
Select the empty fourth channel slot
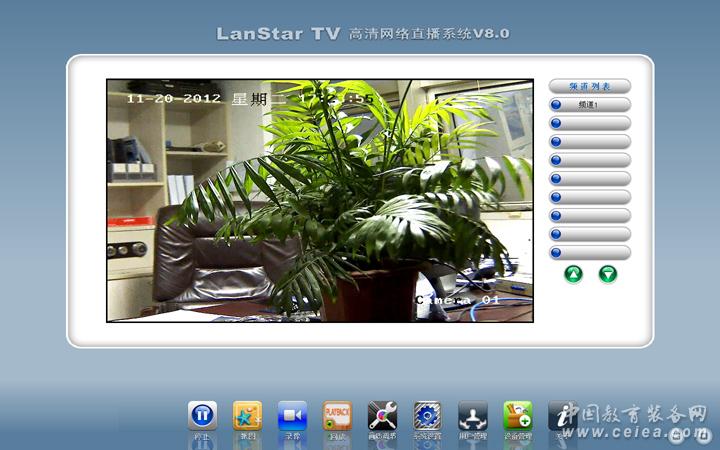[590, 160]
